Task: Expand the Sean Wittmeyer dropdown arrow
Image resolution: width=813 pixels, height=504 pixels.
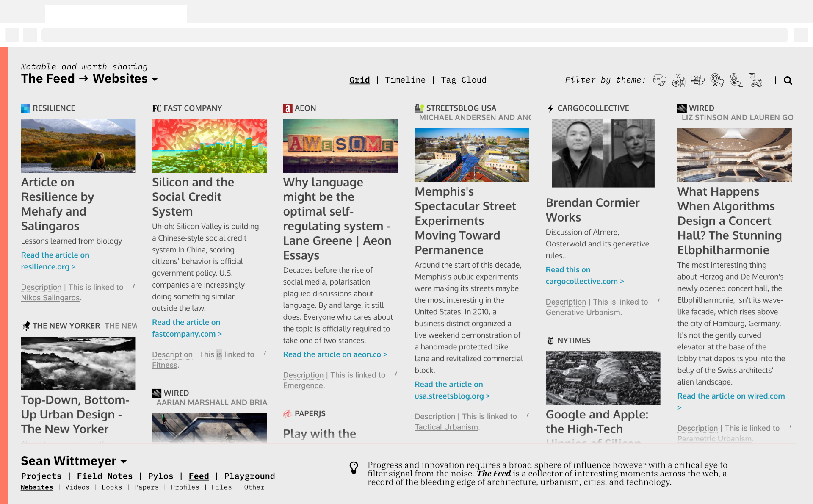Action: (124, 461)
